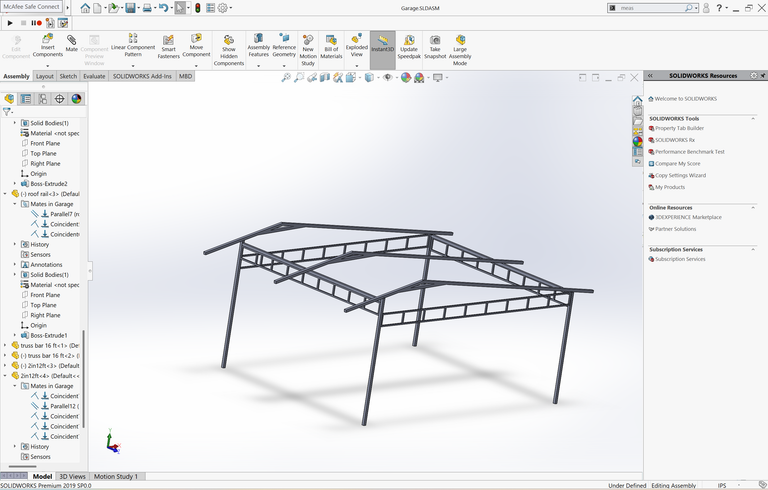This screenshot has width=768, height=490.
Task: Toggle Hide/Show Items eye icon
Action: [x=387, y=77]
